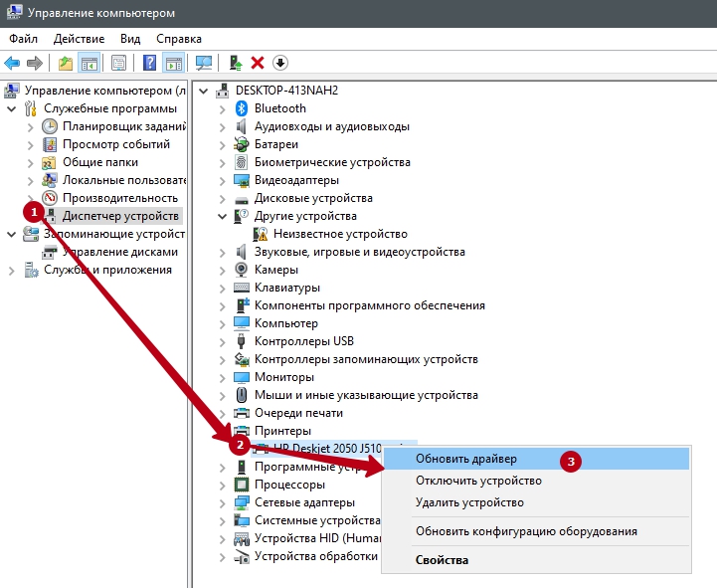
Task: Click Свойства in the context menu
Action: point(442,560)
